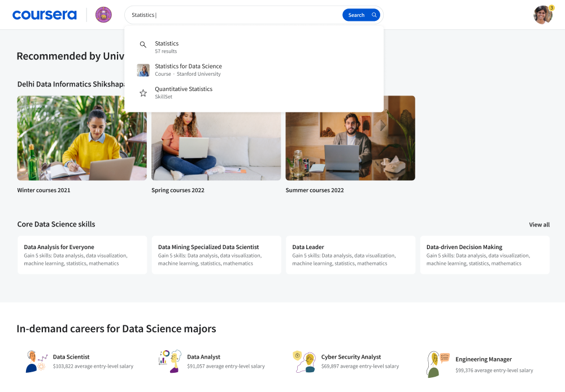
Task: Open the Data-driven Decision Making card
Action: (485, 255)
